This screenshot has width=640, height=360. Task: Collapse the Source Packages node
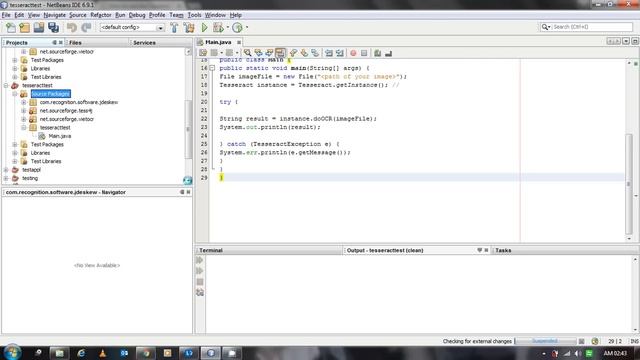coord(15,94)
